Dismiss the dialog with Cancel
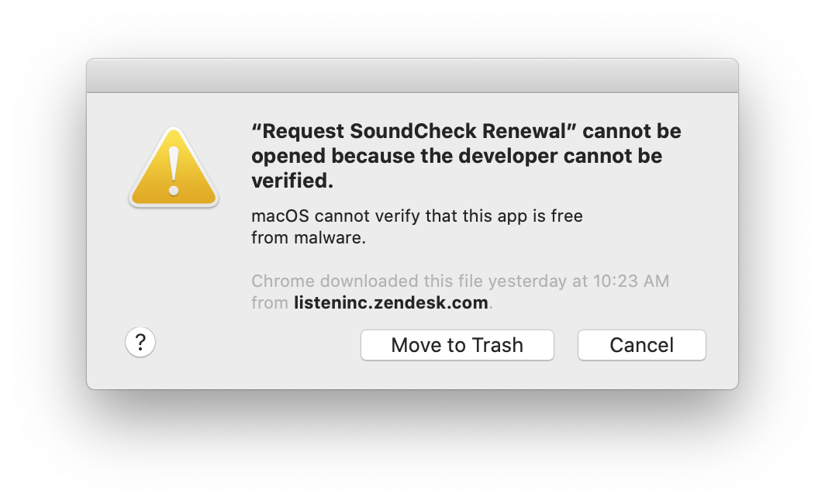Viewport: 825px width, 504px height. click(642, 345)
